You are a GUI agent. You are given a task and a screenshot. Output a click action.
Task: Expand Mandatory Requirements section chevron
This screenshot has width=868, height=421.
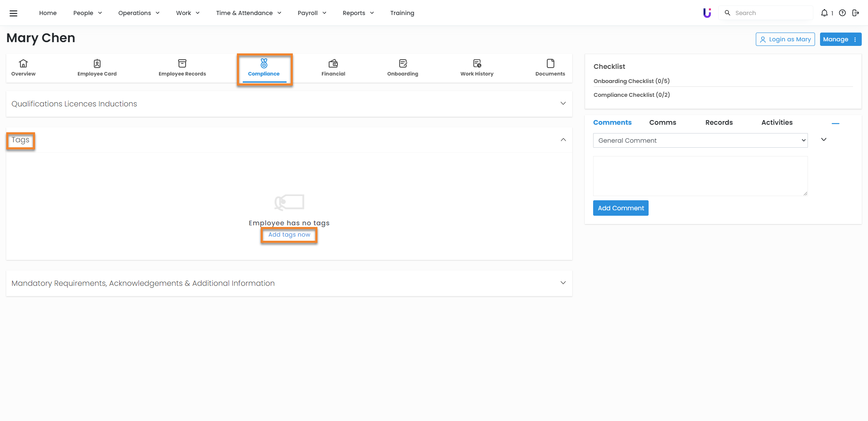[563, 283]
